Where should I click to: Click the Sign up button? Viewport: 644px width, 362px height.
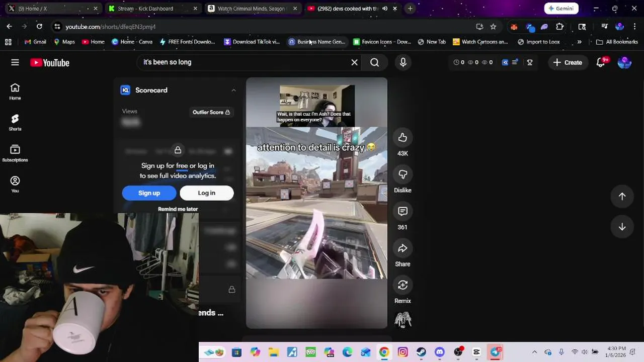tap(149, 193)
